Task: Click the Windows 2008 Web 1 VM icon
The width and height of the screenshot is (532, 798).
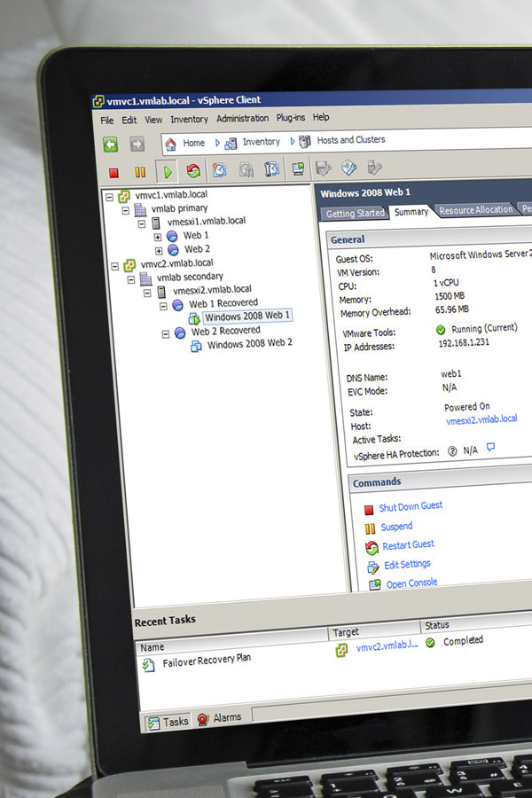Action: [194, 318]
